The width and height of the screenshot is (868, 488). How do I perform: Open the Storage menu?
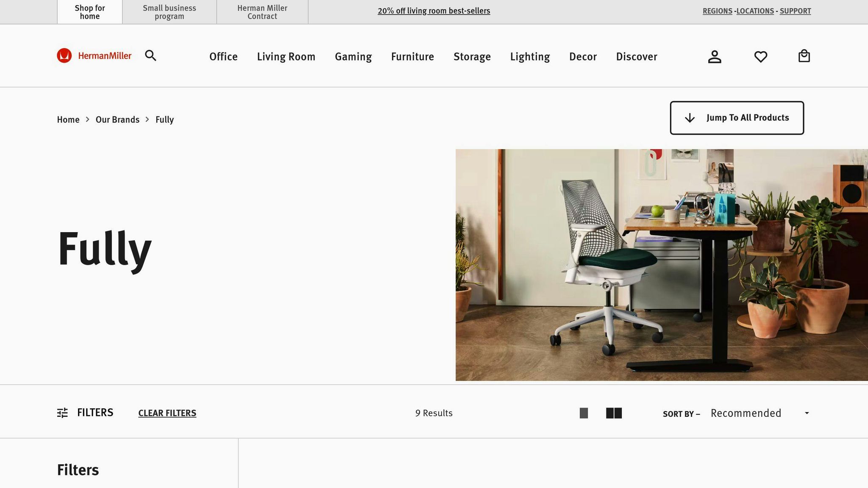pyautogui.click(x=472, y=56)
